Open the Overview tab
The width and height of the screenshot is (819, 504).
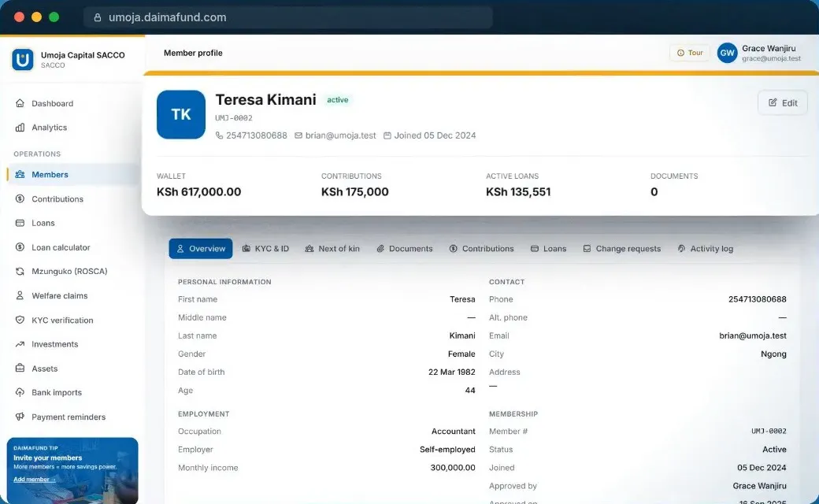[x=201, y=249]
